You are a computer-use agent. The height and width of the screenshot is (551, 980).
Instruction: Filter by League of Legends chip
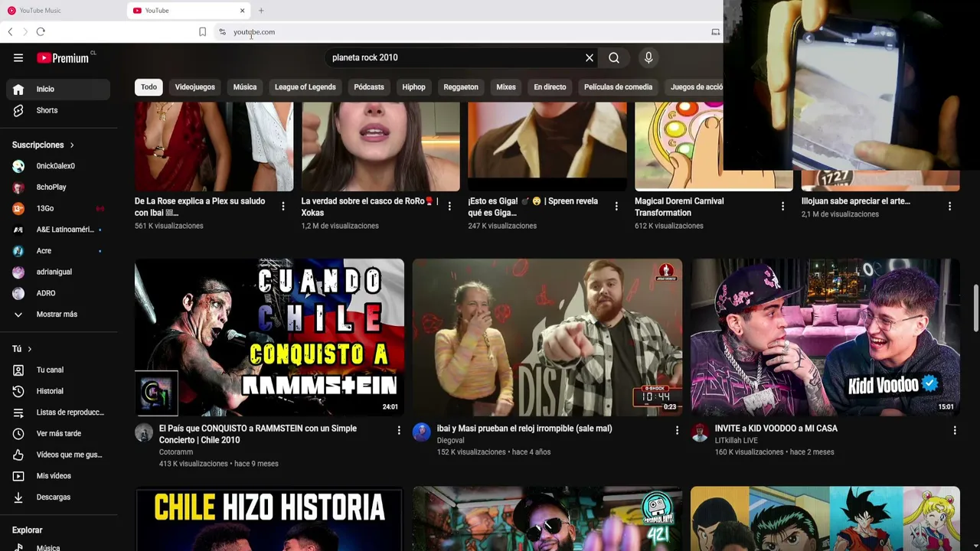click(305, 87)
